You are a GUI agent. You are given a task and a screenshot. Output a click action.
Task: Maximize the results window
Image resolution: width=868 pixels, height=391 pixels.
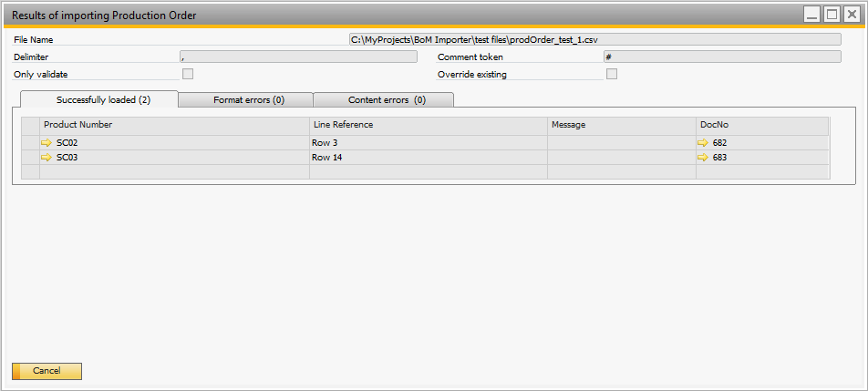pos(832,15)
